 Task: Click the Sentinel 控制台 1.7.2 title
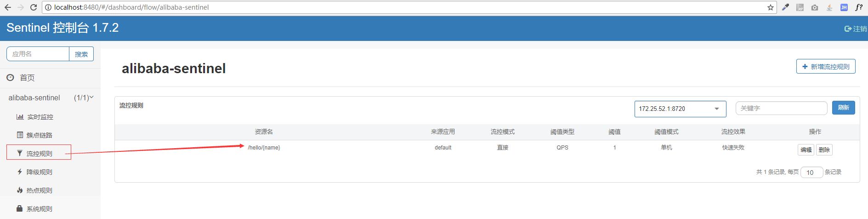pyautogui.click(x=62, y=28)
